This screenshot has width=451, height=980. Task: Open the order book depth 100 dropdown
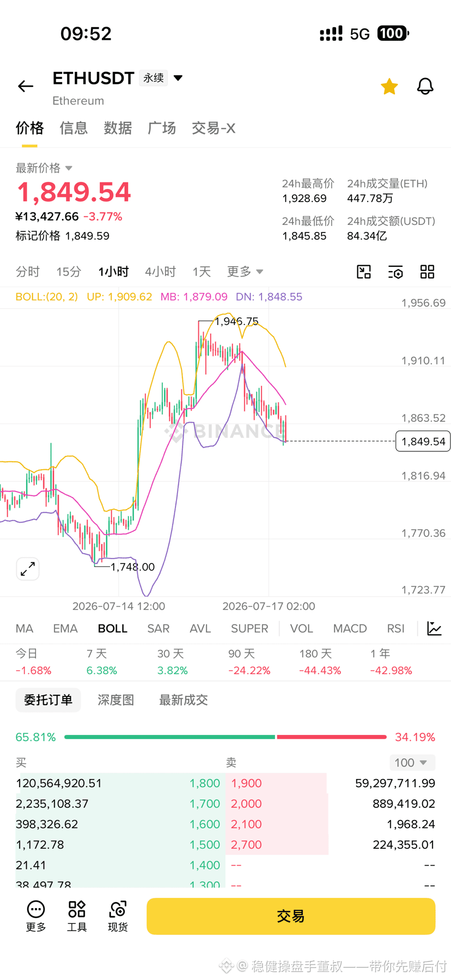(x=412, y=763)
